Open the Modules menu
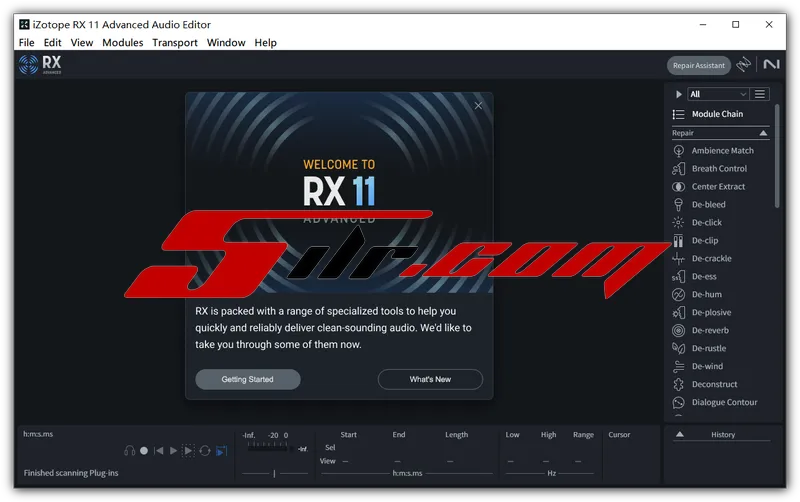 [122, 43]
